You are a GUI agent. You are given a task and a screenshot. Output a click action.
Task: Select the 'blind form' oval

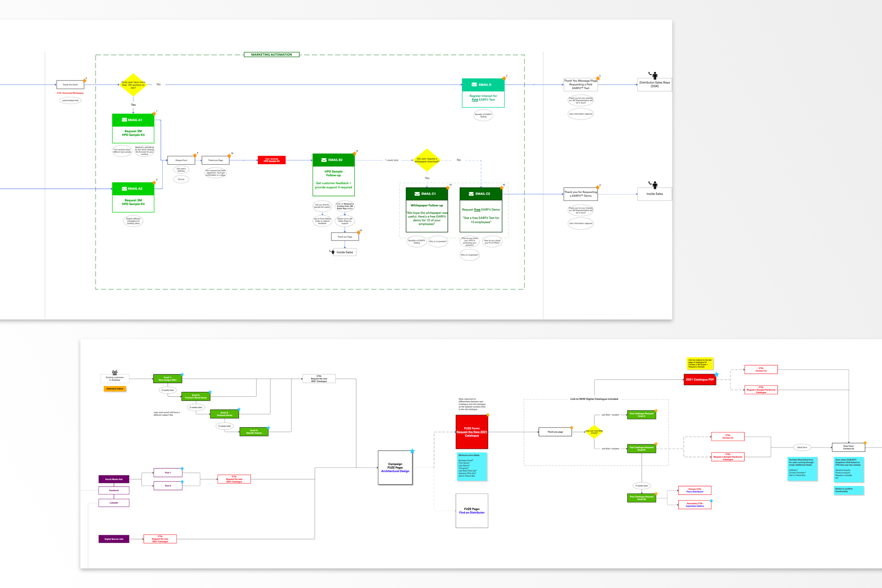(x=802, y=447)
